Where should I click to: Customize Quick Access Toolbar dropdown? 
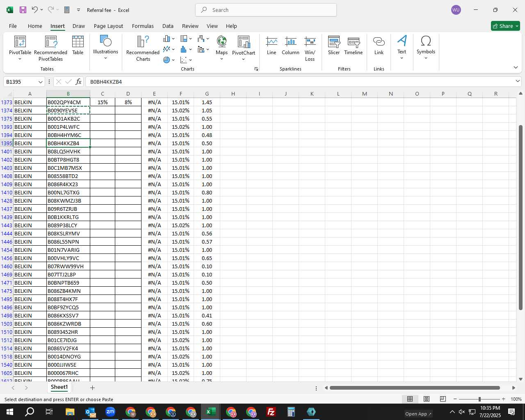[x=78, y=10]
